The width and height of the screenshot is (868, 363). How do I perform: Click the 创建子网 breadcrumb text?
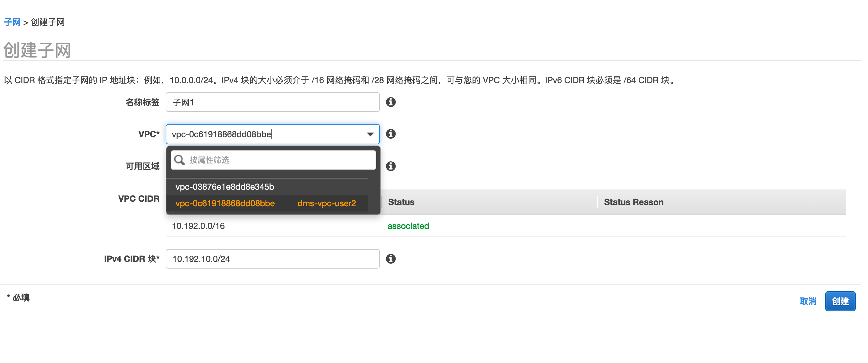(x=47, y=22)
